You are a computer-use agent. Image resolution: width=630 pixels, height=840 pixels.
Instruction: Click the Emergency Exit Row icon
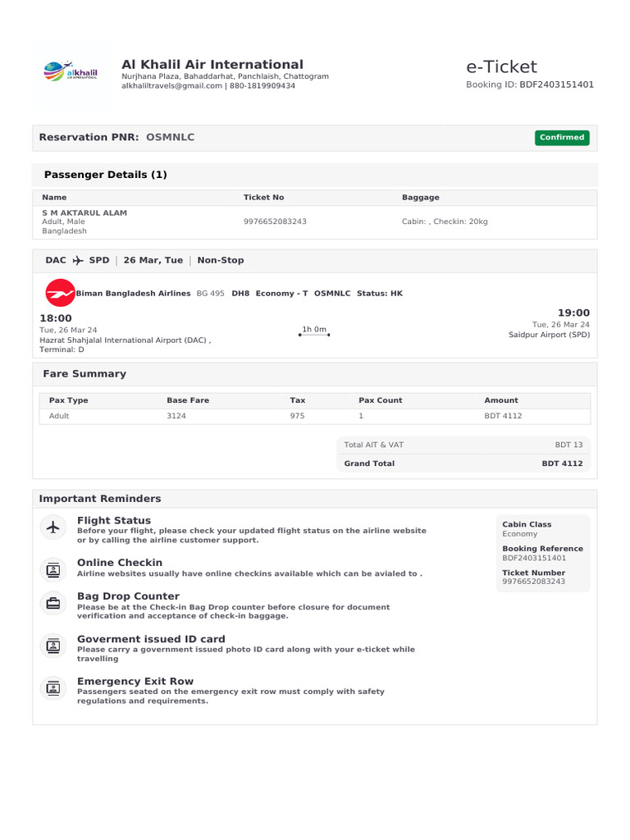click(x=53, y=688)
